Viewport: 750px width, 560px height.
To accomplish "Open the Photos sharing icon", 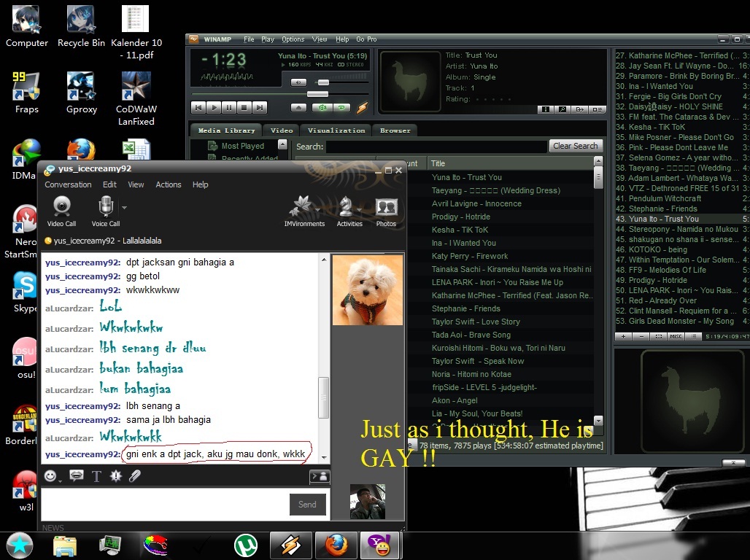I will tap(386, 211).
